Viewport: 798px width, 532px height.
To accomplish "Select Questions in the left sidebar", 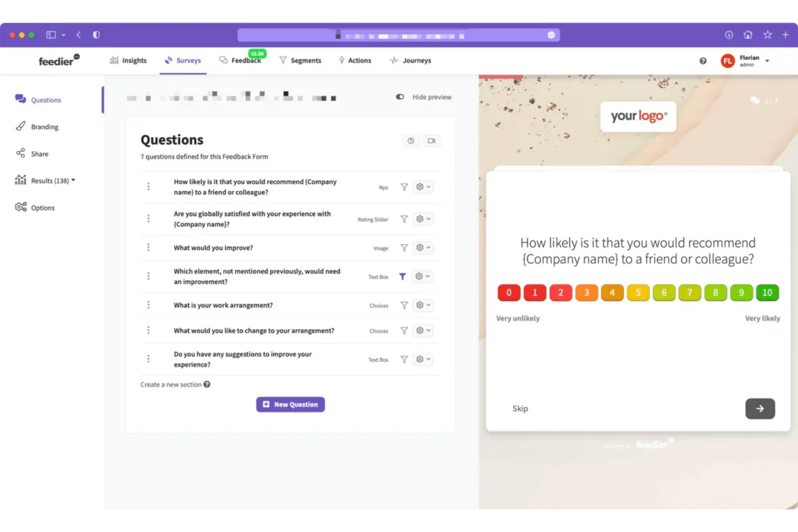I will 46,100.
